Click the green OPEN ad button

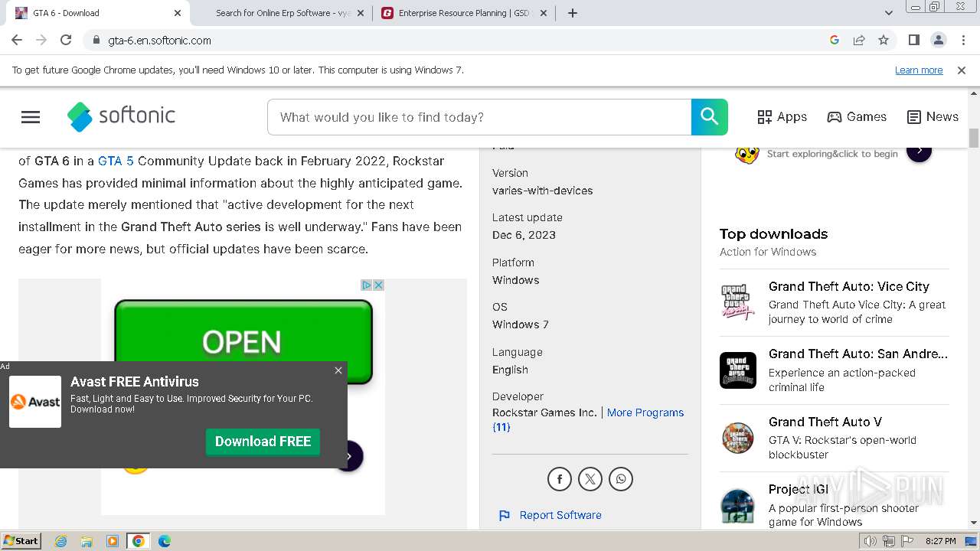243,341
